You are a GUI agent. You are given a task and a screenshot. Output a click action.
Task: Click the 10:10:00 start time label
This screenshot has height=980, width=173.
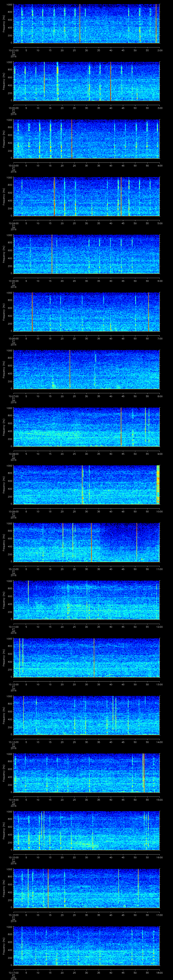14,569
